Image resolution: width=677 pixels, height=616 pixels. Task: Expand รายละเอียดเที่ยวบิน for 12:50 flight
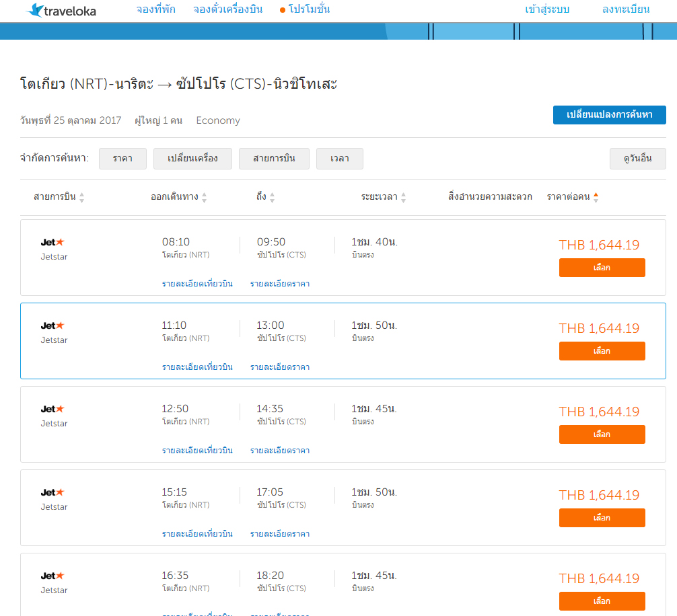click(x=197, y=451)
